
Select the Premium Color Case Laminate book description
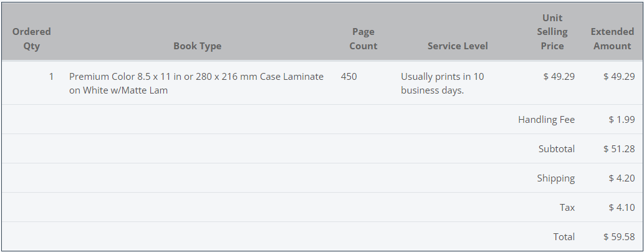click(196, 84)
